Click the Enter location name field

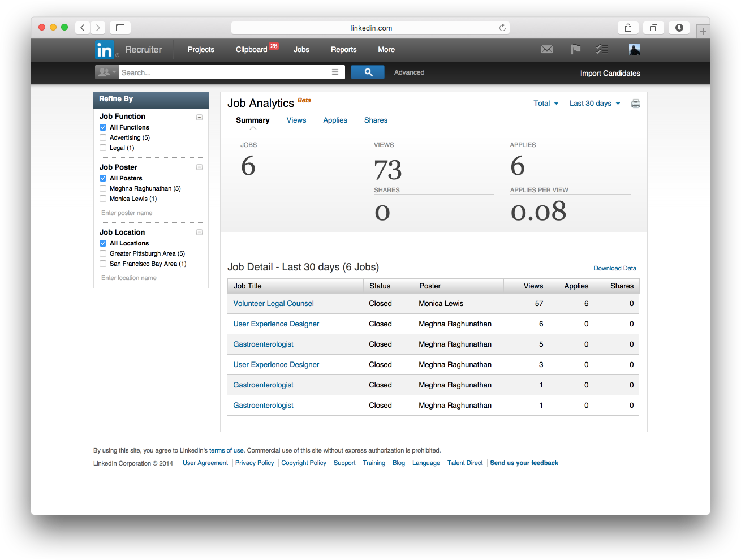click(x=143, y=278)
